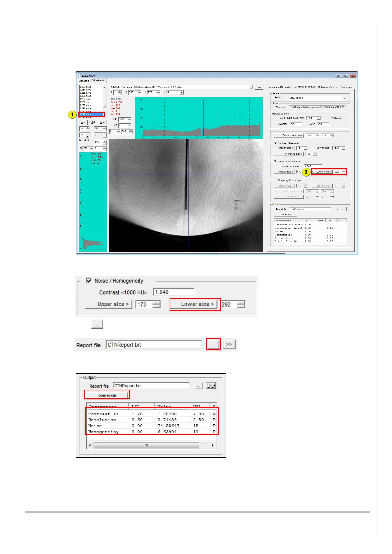Click the Eccentricity row in parameters table
This screenshot has width=392, height=554.
[x=310, y=238]
